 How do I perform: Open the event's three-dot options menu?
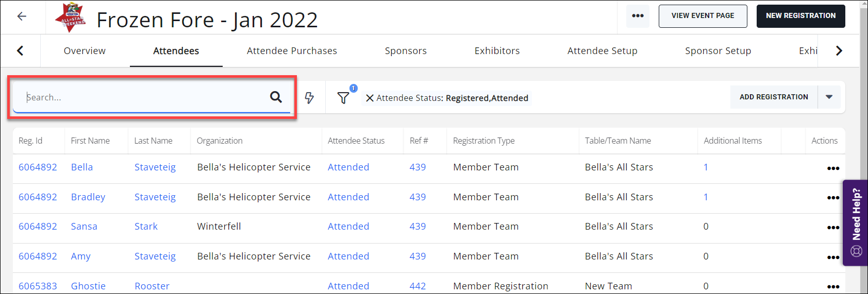pyautogui.click(x=638, y=16)
